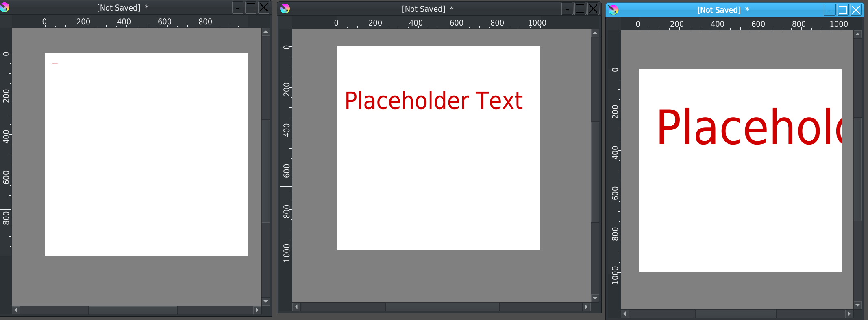Click the large Placeholder Text in the middle canvas
868x320 pixels.
click(434, 101)
